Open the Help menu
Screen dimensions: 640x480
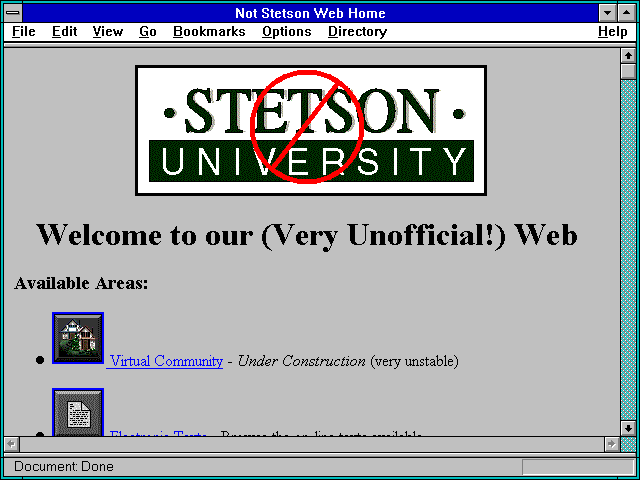coord(613,31)
